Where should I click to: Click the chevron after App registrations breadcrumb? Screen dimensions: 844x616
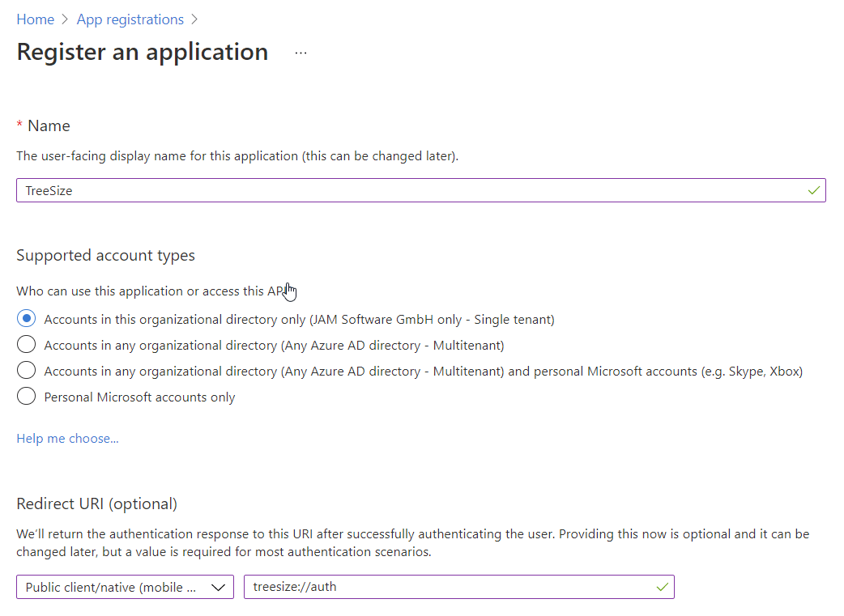[194, 19]
